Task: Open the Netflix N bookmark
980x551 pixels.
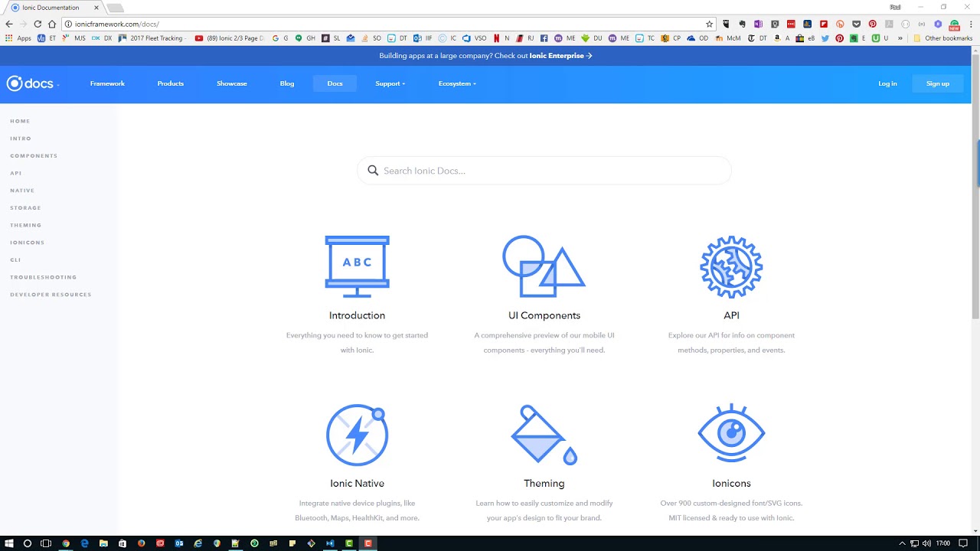Action: click(501, 38)
